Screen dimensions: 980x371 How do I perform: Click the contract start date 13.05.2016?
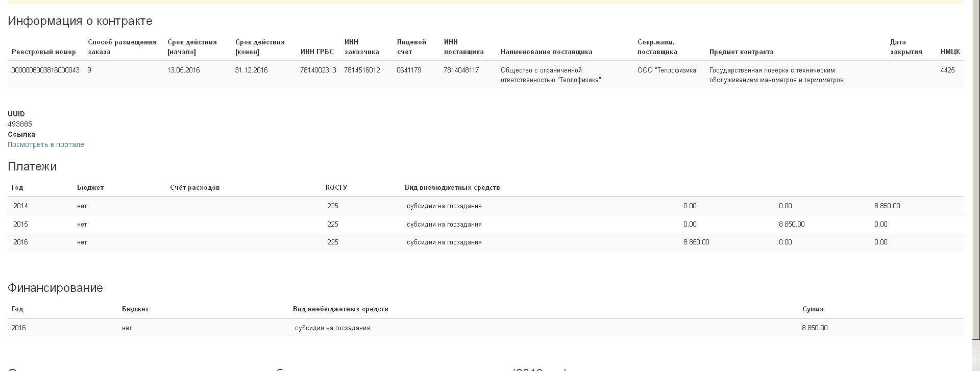183,70
